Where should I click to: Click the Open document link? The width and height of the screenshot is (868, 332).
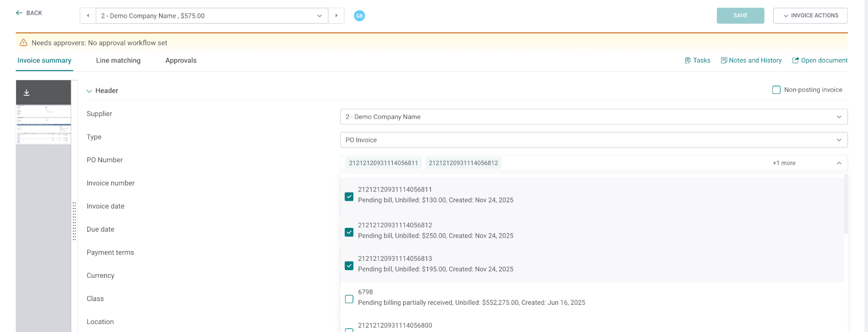(x=820, y=61)
